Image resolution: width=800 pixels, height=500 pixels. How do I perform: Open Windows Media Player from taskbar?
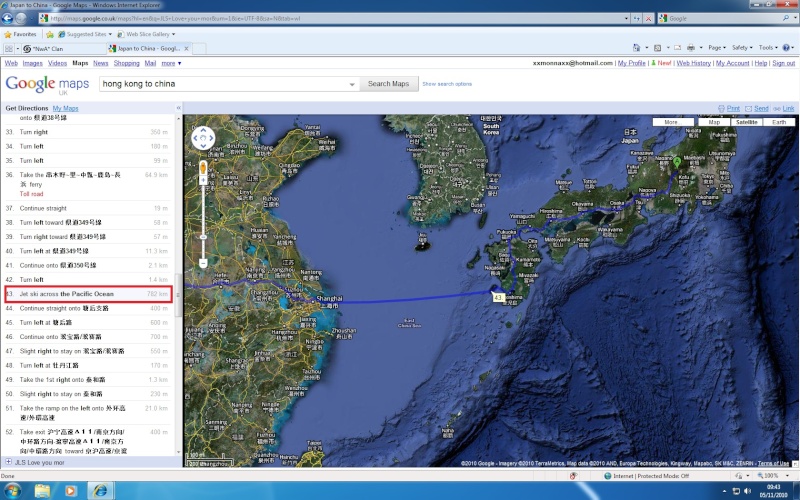click(70, 491)
